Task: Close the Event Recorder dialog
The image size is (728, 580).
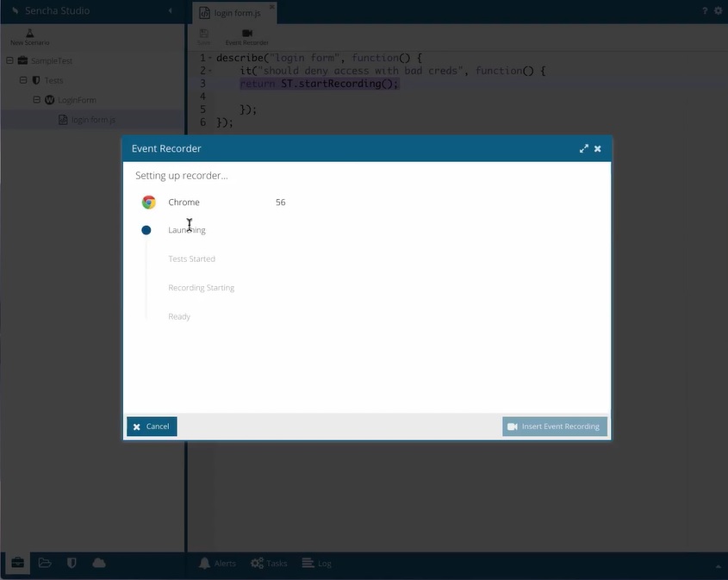Action: coord(598,148)
